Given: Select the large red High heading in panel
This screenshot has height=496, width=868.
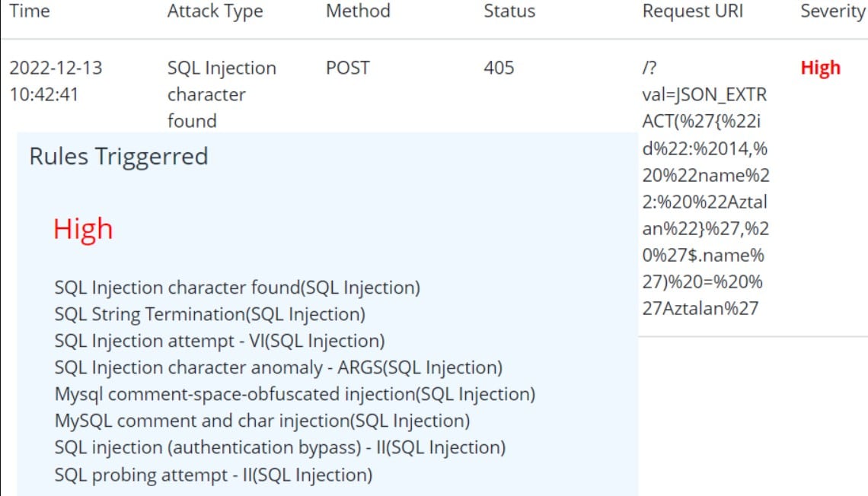Looking at the screenshot, I should (83, 228).
